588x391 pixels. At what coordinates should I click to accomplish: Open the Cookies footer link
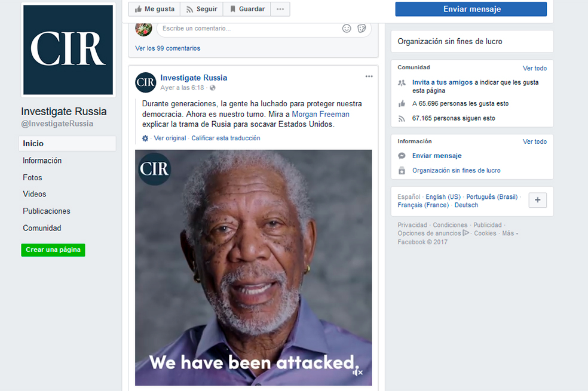(485, 233)
